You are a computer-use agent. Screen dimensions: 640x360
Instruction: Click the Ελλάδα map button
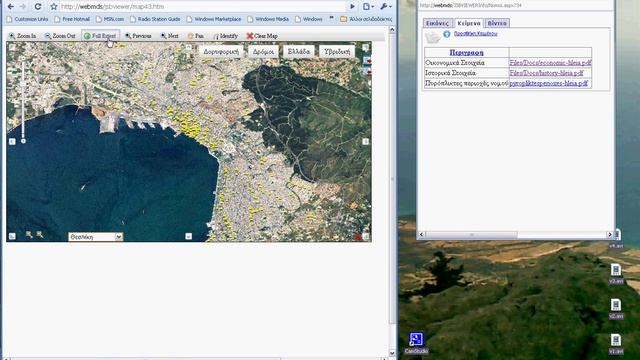[299, 51]
